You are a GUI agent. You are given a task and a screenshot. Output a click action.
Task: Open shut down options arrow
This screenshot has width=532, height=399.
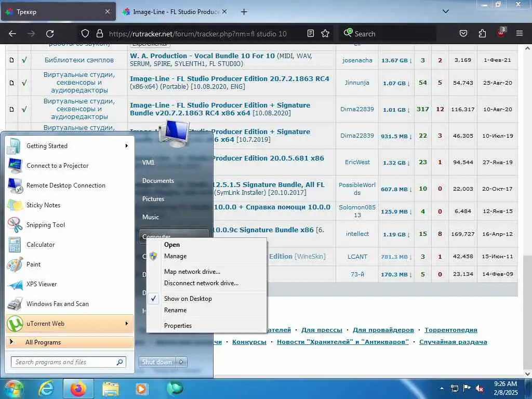point(181,362)
